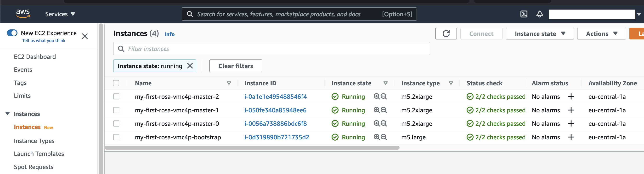644x174 pixels.
Task: Open the notifications bell
Action: pos(540,14)
